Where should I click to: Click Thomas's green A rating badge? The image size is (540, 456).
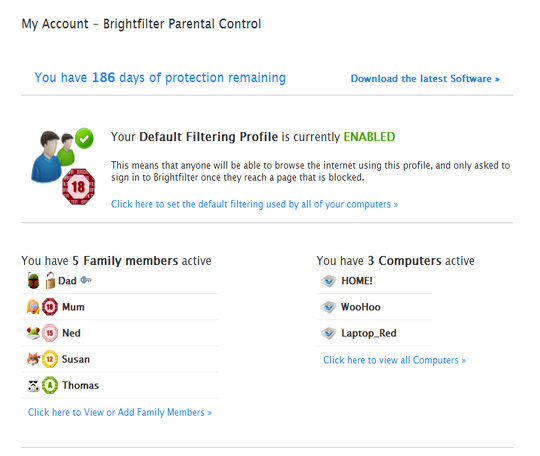(x=50, y=385)
